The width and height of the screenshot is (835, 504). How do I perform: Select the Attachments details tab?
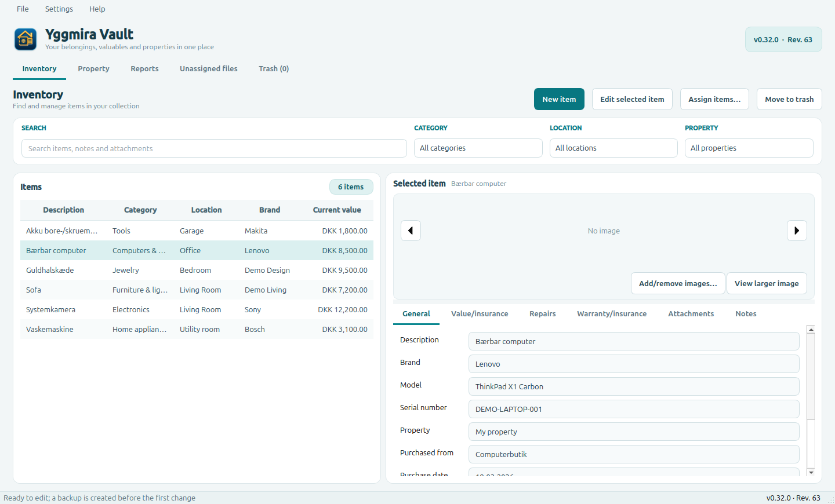691,313
